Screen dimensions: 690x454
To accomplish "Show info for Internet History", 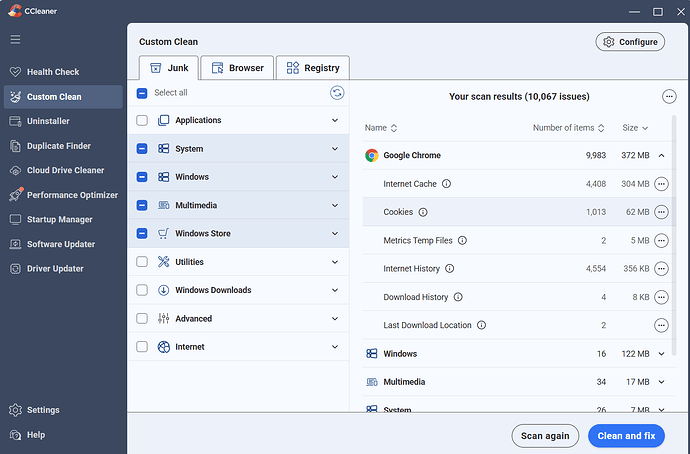I will [449, 268].
